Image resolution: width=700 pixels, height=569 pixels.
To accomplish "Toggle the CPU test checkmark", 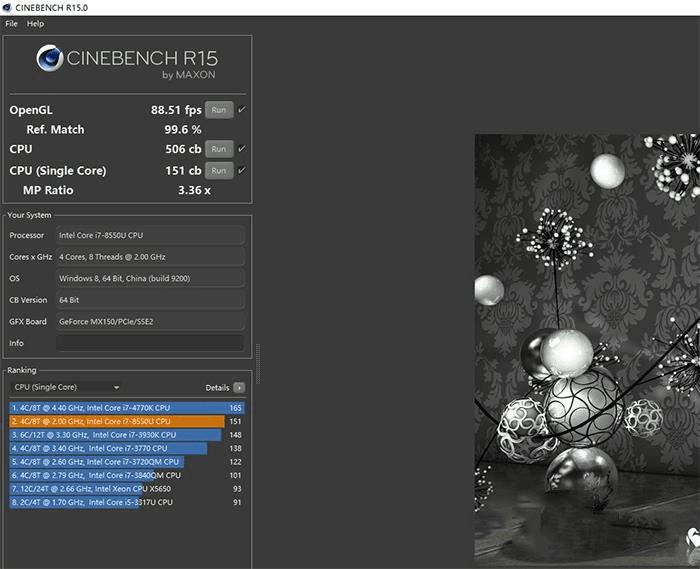I will pyautogui.click(x=242, y=149).
